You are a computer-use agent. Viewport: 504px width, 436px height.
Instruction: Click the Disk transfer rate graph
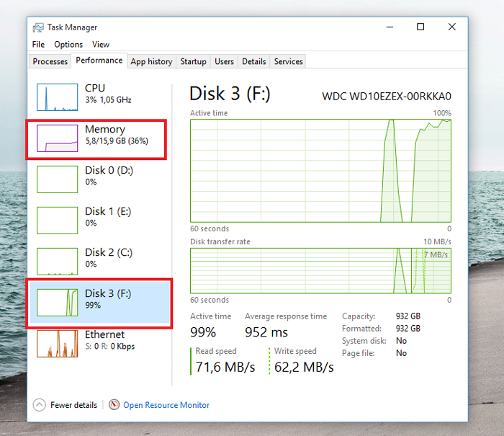(320, 271)
